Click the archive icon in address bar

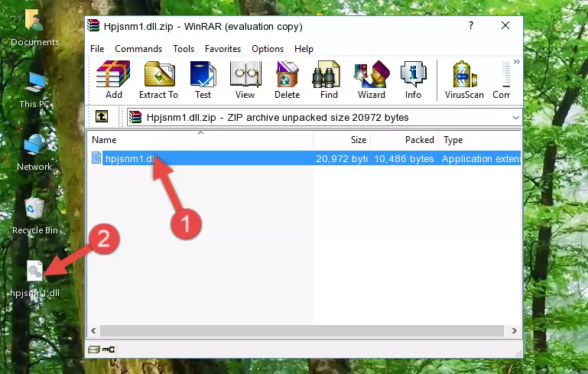pyautogui.click(x=135, y=118)
